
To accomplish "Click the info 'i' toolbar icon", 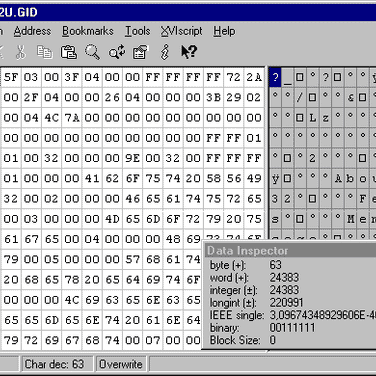I will point(165,52).
